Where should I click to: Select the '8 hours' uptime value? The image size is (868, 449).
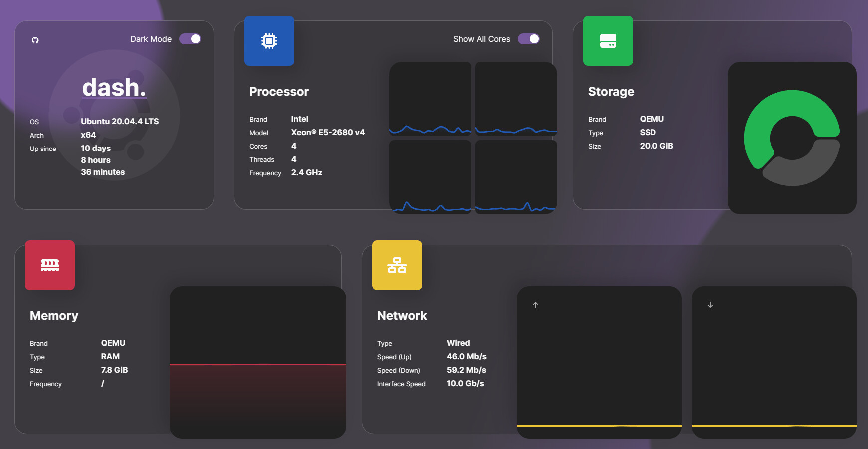click(x=96, y=160)
